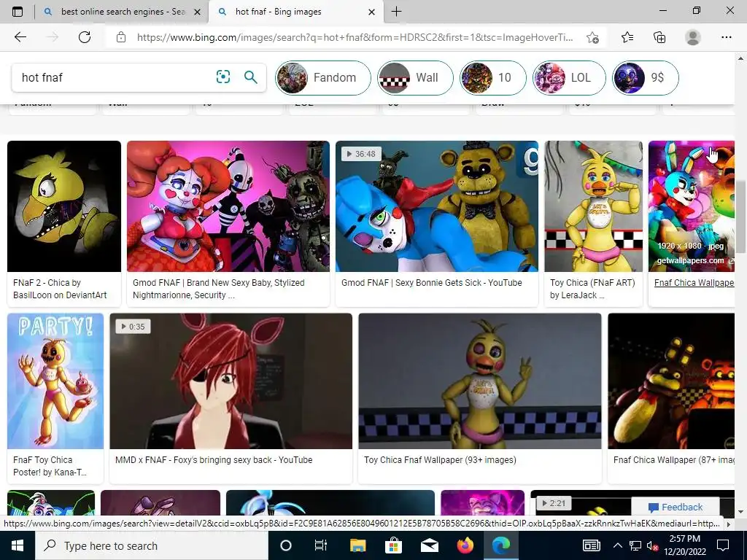Image resolution: width=747 pixels, height=560 pixels.
Task: Reload the page with the refresh icon
Action: pos(85,37)
